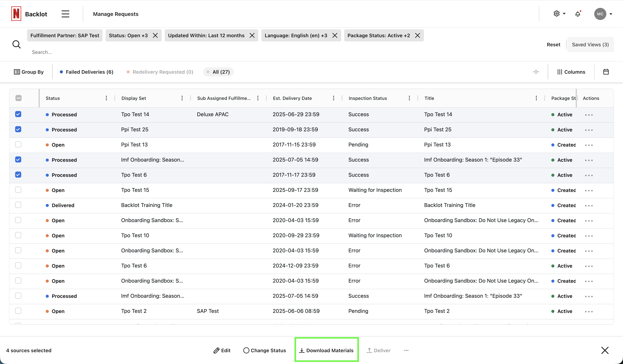Open the Group By options
Image resolution: width=623 pixels, height=364 pixels.
29,72
